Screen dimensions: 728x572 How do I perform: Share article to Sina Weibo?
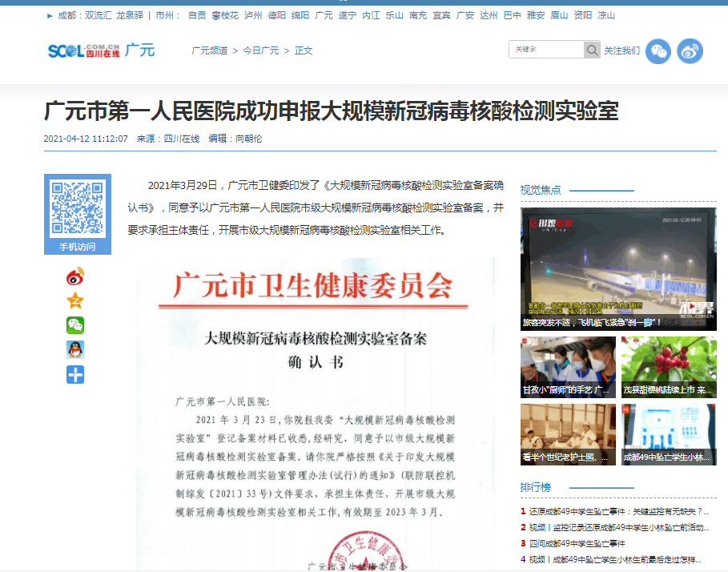pyautogui.click(x=74, y=277)
